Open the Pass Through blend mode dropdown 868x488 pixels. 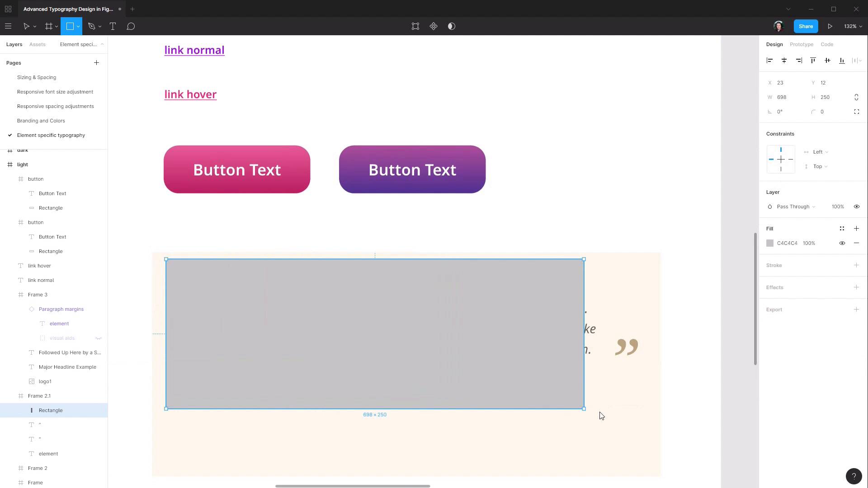(x=793, y=206)
